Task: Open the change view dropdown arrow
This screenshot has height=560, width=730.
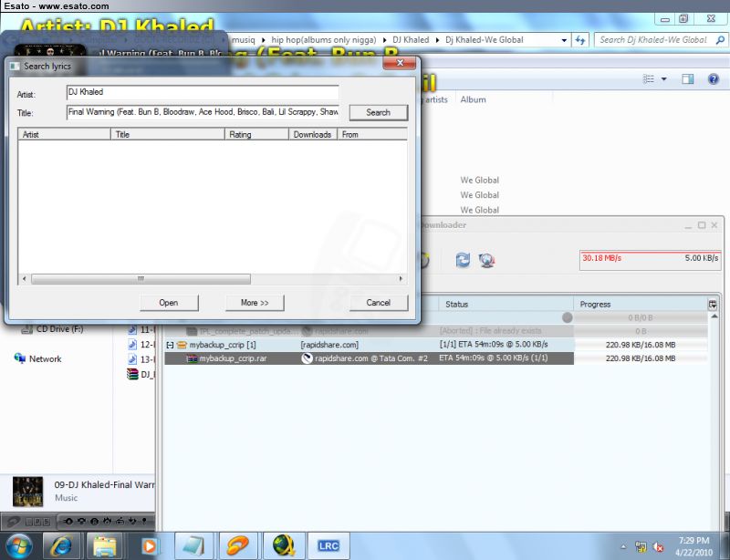Action: (664, 80)
